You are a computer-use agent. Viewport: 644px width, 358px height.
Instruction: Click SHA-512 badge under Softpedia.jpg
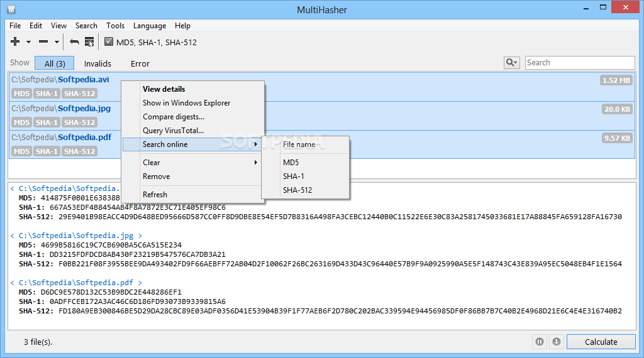pos(79,122)
